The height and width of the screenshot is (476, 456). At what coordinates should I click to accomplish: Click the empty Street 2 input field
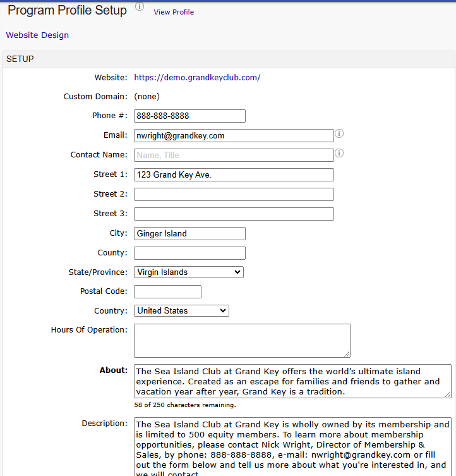click(x=234, y=194)
